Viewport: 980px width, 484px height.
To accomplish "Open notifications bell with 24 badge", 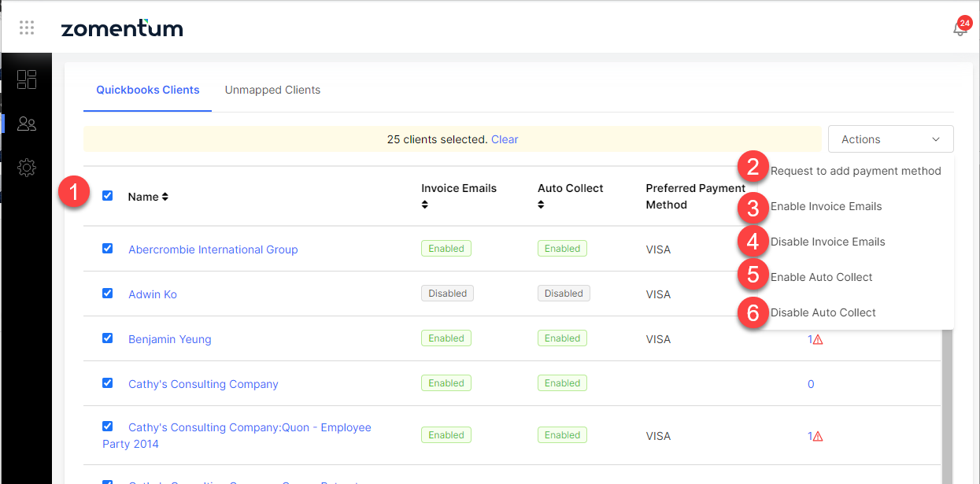I will pyautogui.click(x=960, y=28).
